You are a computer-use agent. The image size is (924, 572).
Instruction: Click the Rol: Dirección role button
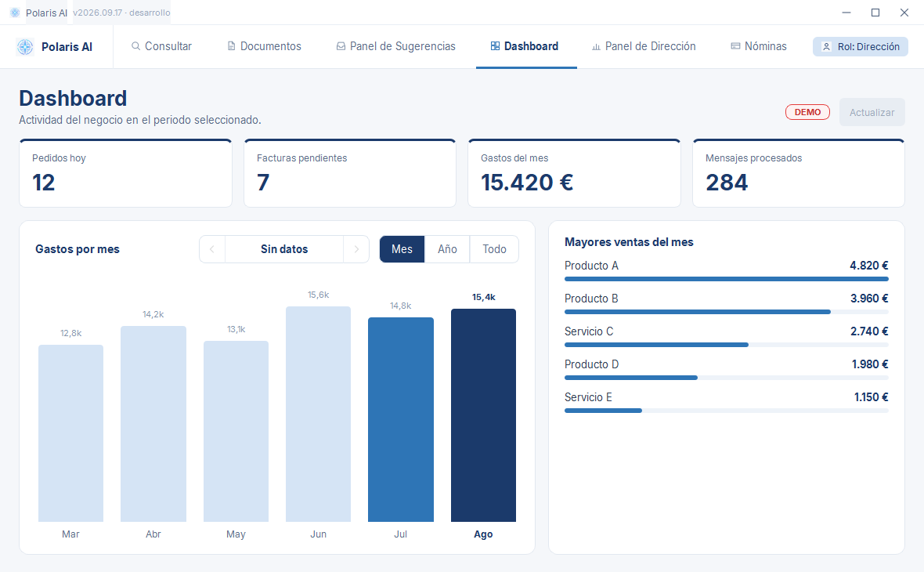pyautogui.click(x=861, y=46)
